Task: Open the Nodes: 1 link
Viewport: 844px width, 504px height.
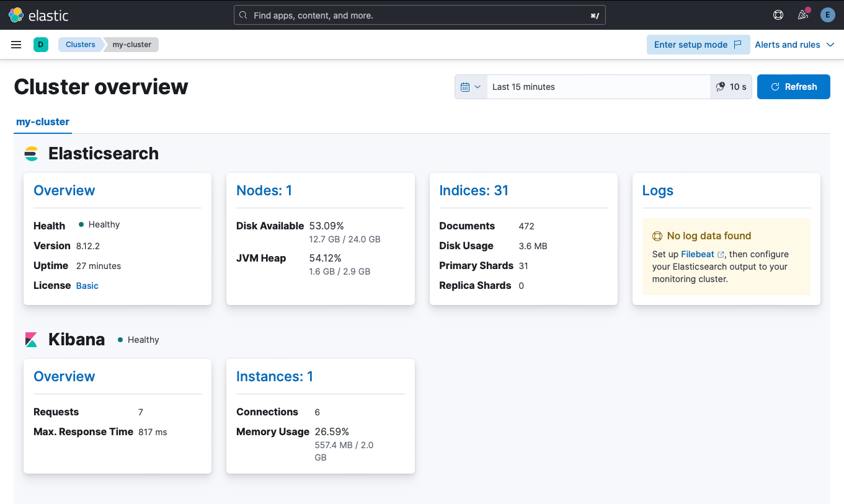Action: [264, 190]
